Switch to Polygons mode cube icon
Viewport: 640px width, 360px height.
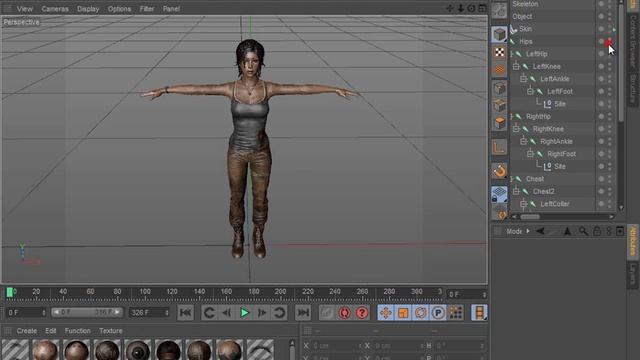point(499,123)
